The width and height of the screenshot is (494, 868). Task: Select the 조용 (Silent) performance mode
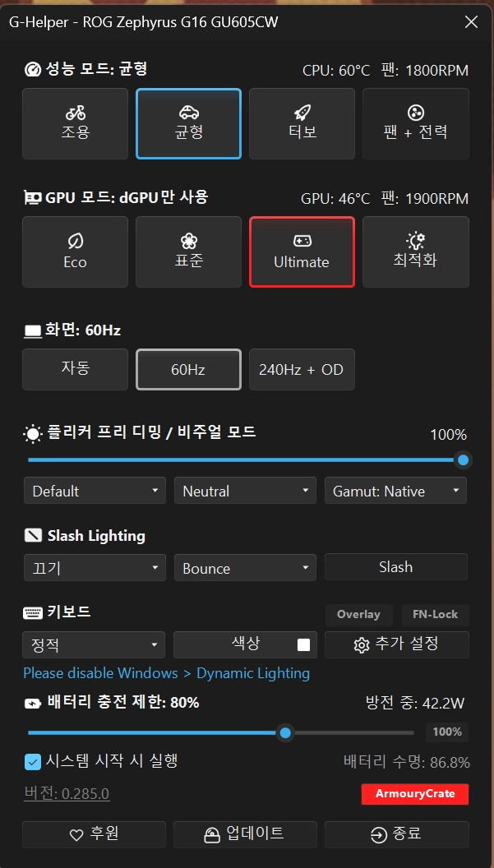pyautogui.click(x=76, y=124)
